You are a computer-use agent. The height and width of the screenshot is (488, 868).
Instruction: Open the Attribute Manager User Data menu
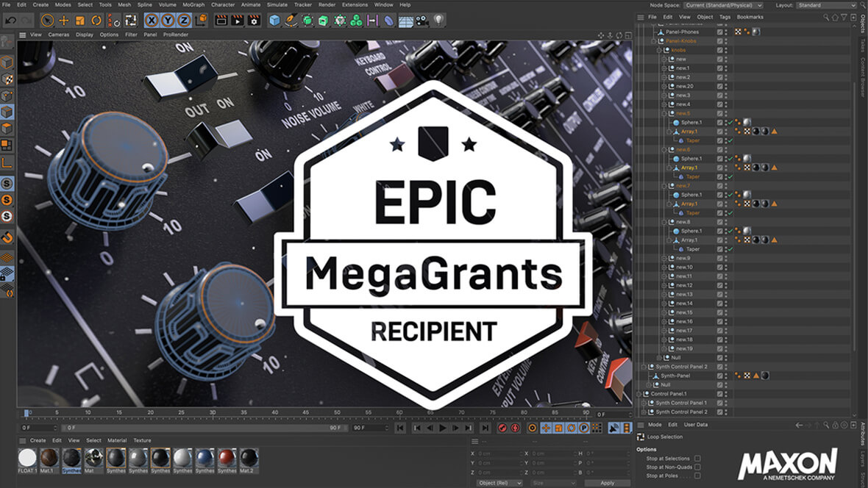[696, 425]
